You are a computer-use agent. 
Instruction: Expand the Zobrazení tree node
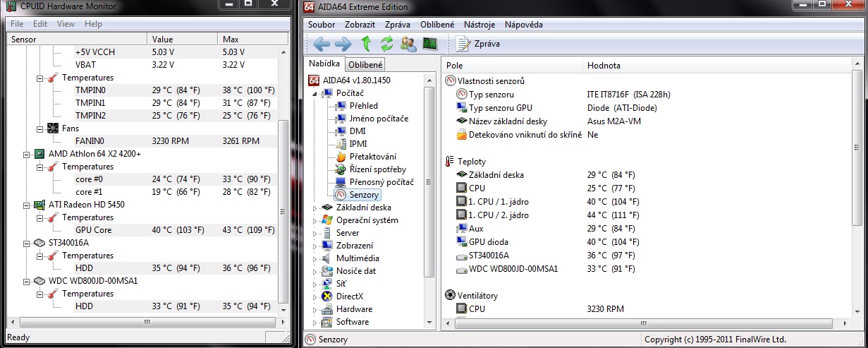[x=315, y=246]
